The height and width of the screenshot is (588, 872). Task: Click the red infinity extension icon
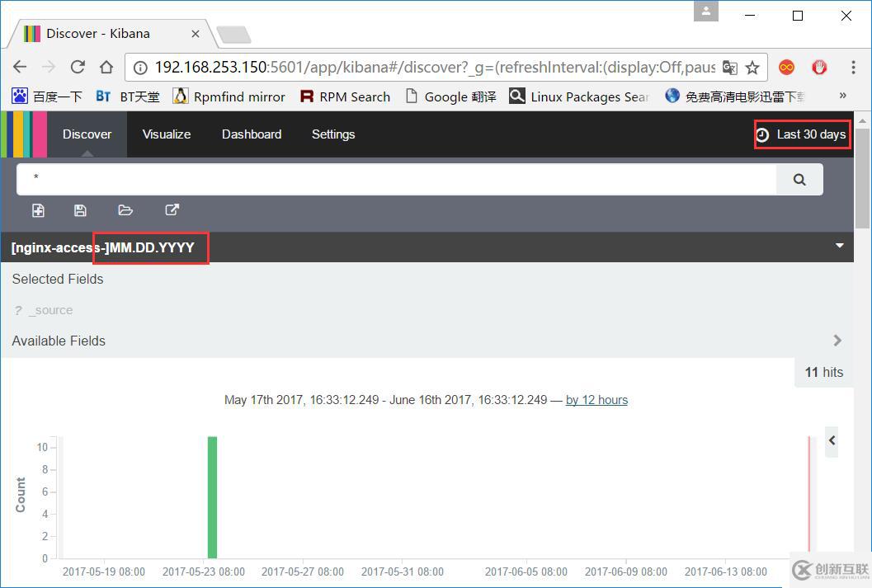pyautogui.click(x=786, y=68)
